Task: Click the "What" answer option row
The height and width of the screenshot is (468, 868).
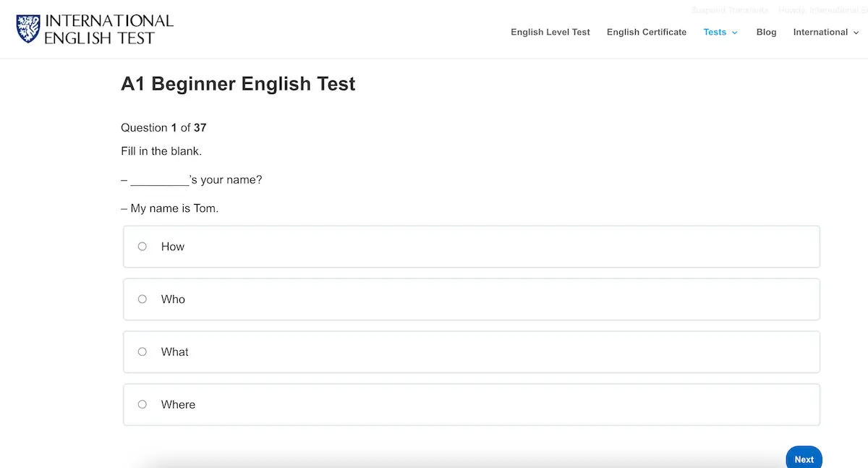Action: (470, 352)
